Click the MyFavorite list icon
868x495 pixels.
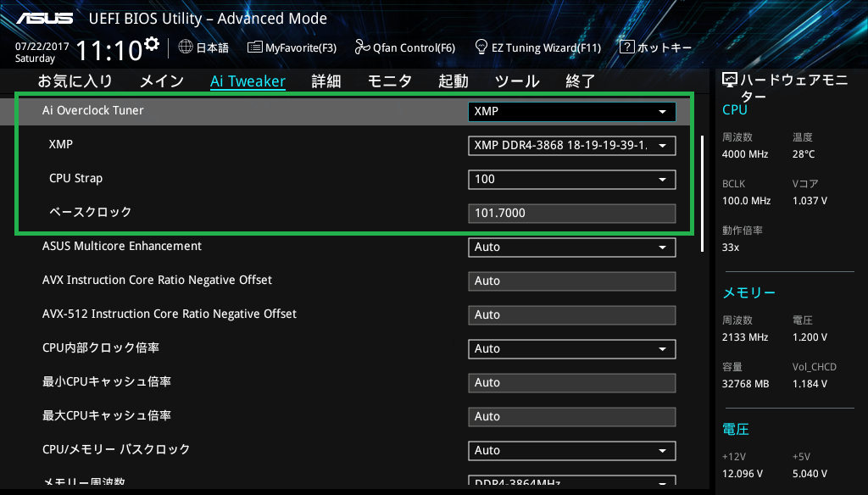point(254,47)
